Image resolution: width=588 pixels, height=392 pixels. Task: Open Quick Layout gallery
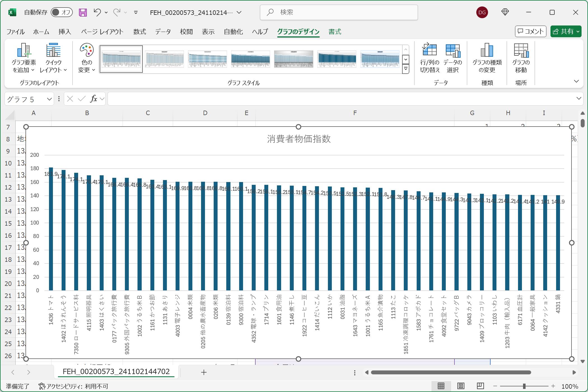click(53, 58)
